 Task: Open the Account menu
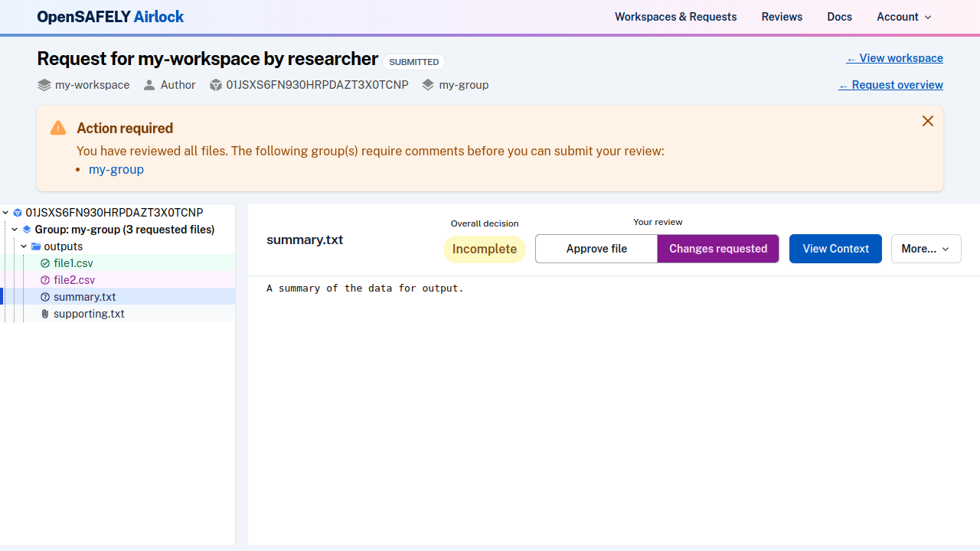click(x=903, y=17)
